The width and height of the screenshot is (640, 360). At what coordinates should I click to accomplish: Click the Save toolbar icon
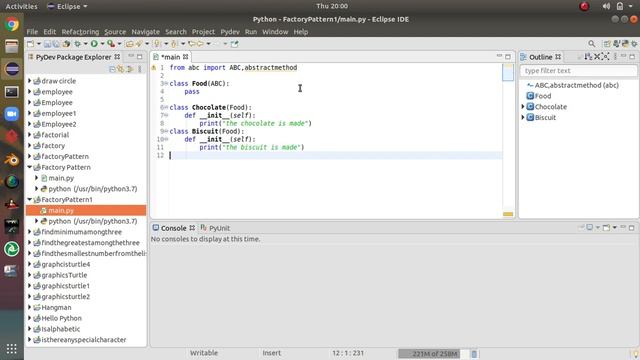click(47, 44)
